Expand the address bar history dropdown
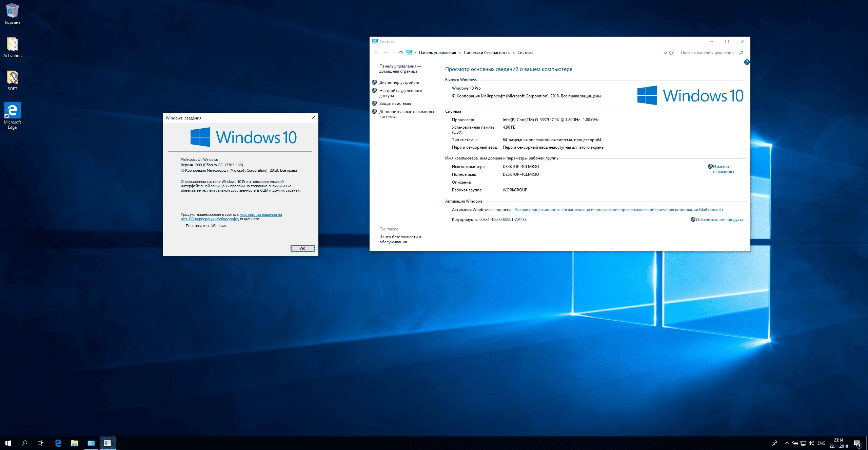 click(665, 53)
